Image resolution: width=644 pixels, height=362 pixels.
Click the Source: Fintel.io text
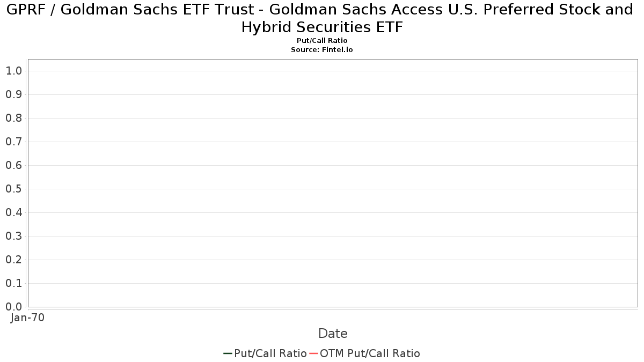322,49
